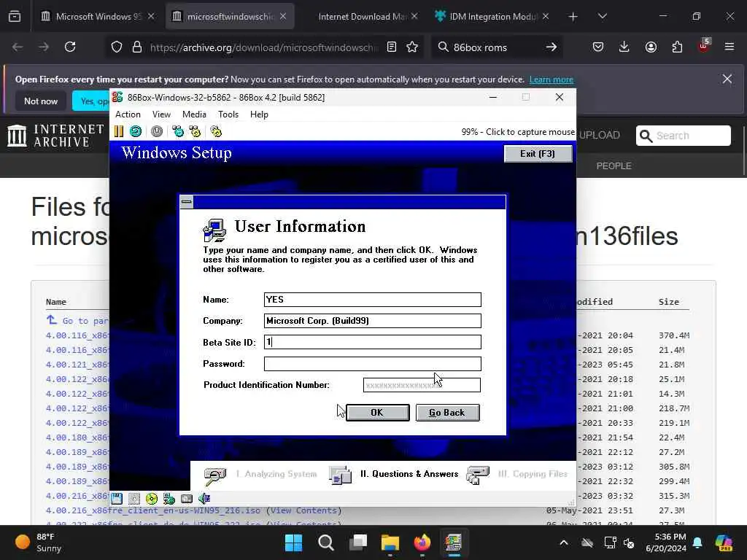The width and height of the screenshot is (747, 560).
Task: Switch to Internet Download Manager tab
Action: click(x=362, y=16)
